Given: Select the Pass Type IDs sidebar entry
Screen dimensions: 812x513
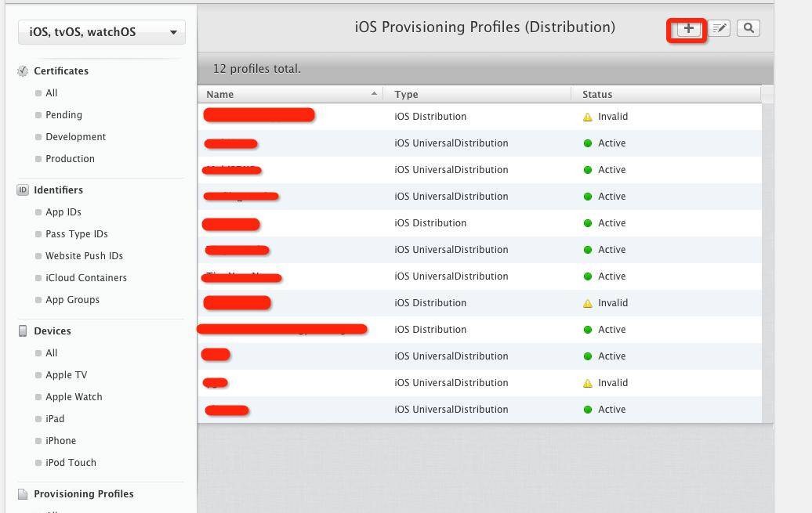Looking at the screenshot, I should 76,233.
